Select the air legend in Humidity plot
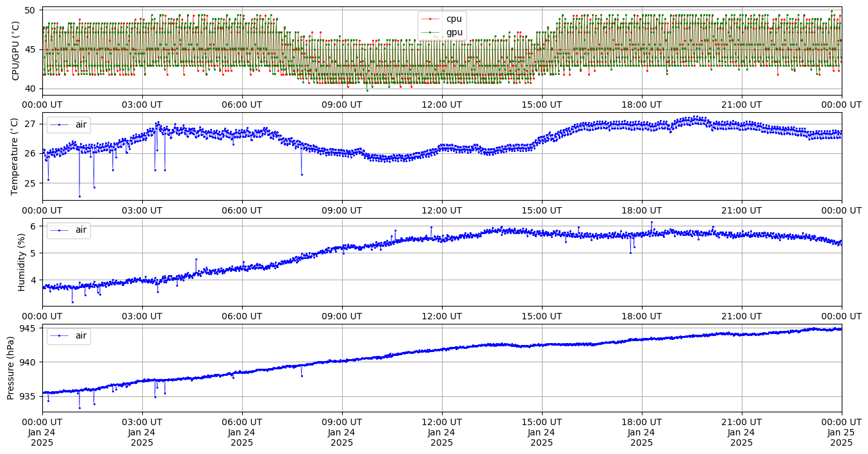 pos(69,230)
